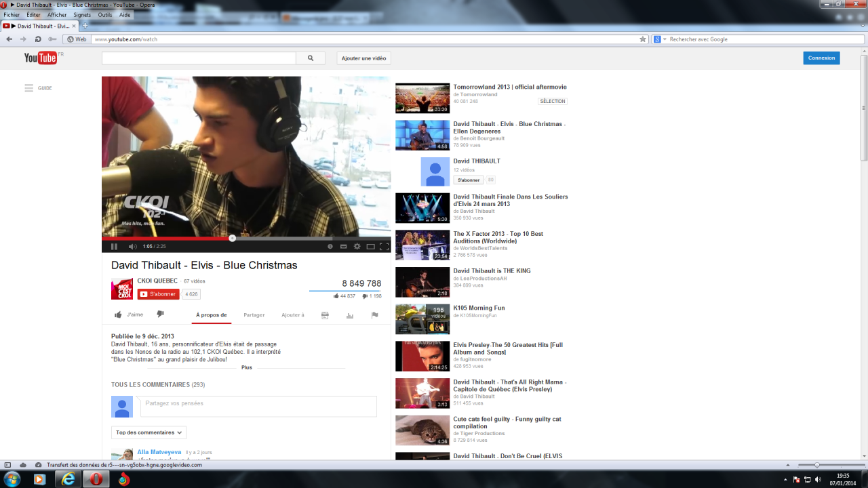Open Top des commentaires dropdown
The height and width of the screenshot is (488, 868).
[x=149, y=432]
